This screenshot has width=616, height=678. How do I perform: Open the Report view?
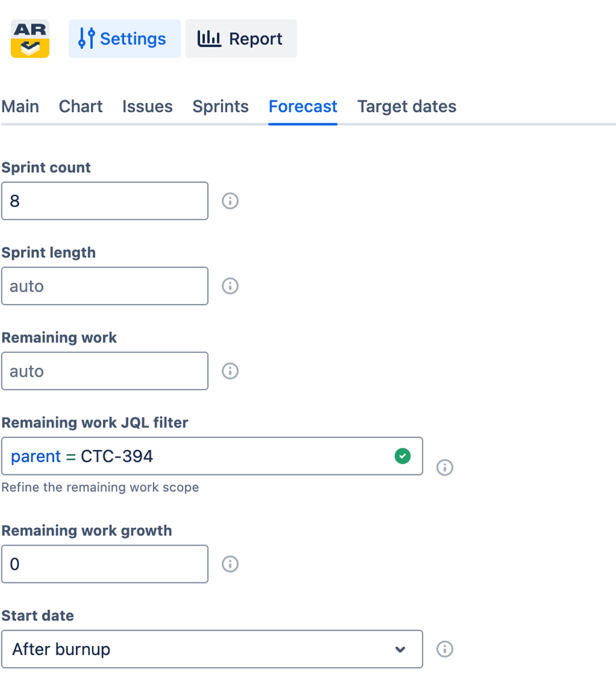[x=241, y=39]
